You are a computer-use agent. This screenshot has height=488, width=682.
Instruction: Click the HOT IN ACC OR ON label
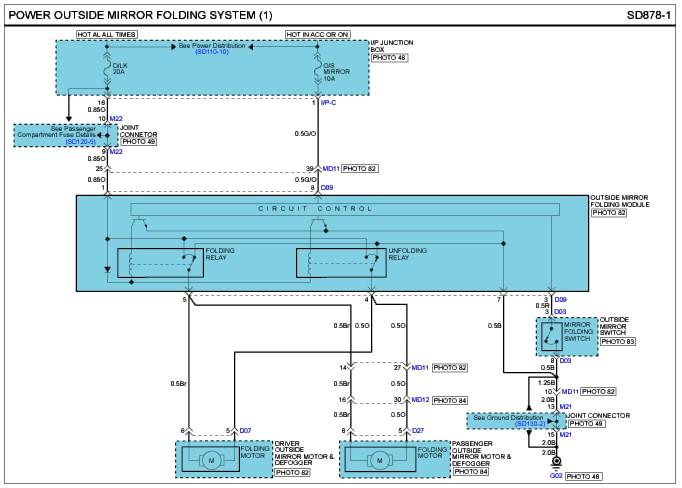point(318,34)
